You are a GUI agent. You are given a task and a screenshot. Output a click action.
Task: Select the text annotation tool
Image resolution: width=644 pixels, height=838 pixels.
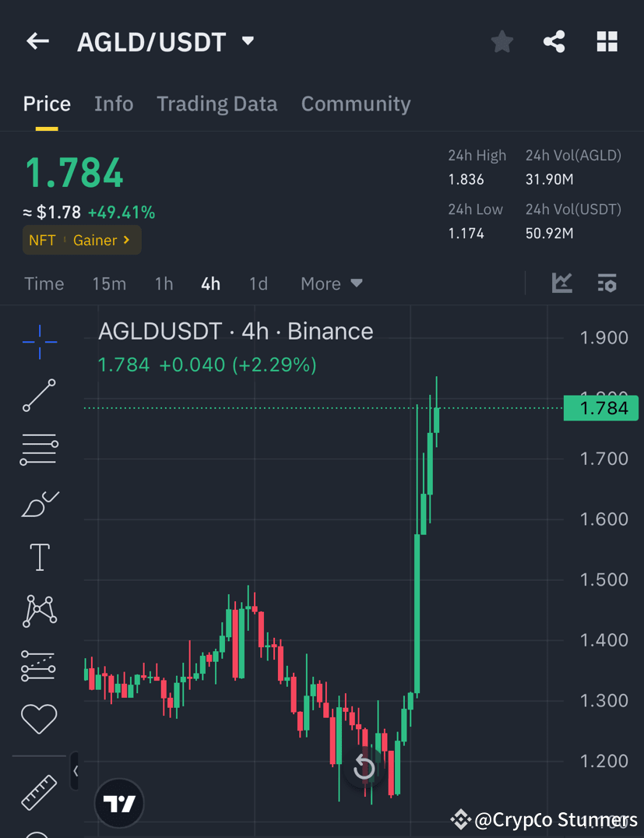click(39, 557)
